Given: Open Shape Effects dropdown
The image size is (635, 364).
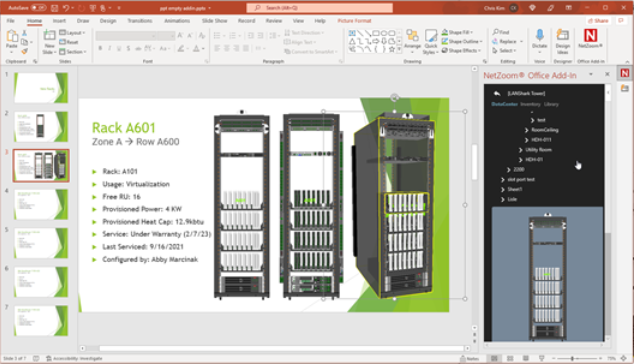Looking at the screenshot, I should pos(461,51).
